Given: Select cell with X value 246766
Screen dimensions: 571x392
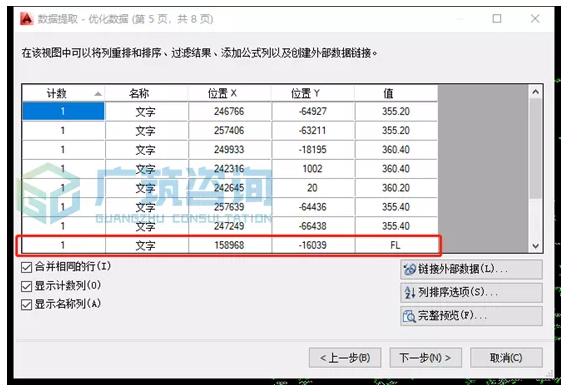Looking at the screenshot, I should [229, 111].
